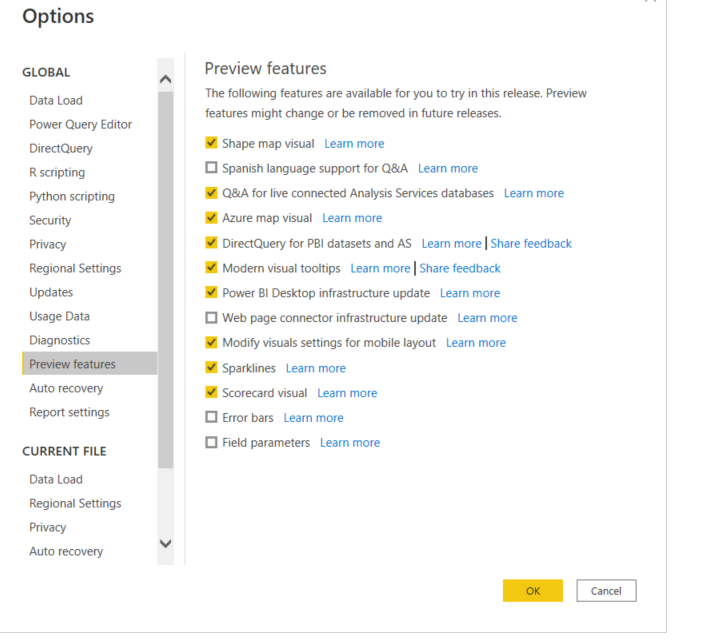
Task: Uncheck the Scorecard visual checkbox
Action: 211,392
